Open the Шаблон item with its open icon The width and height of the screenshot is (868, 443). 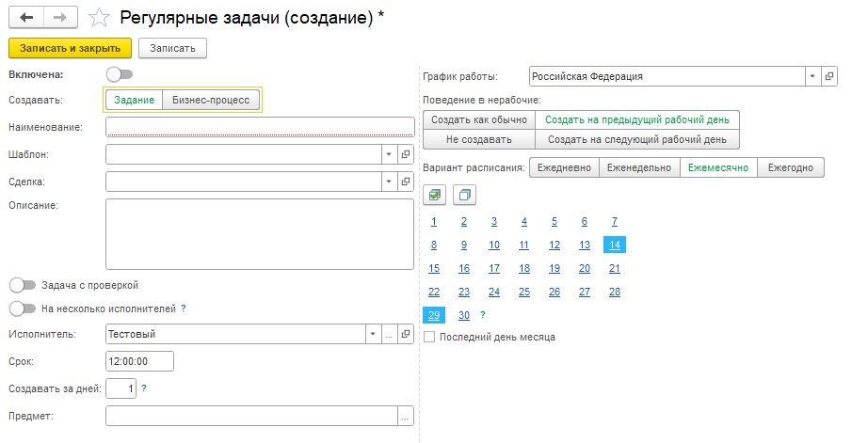point(405,154)
